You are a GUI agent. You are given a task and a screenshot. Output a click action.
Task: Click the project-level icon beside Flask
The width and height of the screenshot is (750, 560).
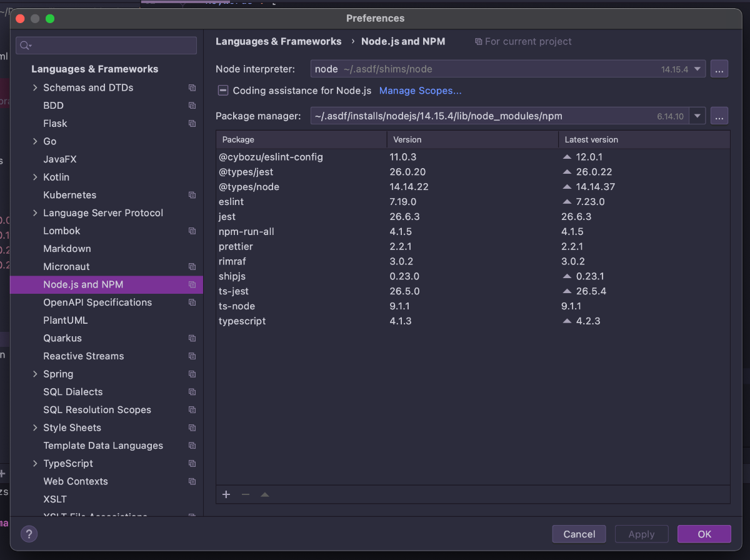(192, 124)
